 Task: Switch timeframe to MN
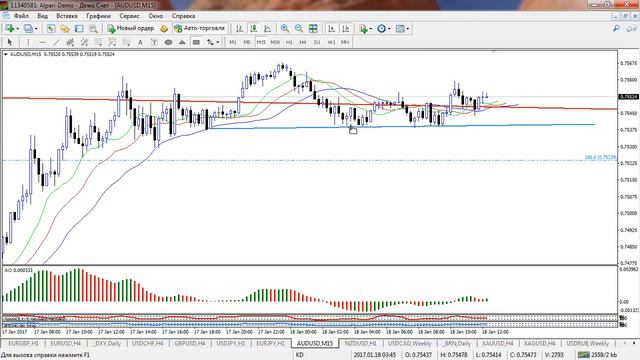(x=345, y=42)
